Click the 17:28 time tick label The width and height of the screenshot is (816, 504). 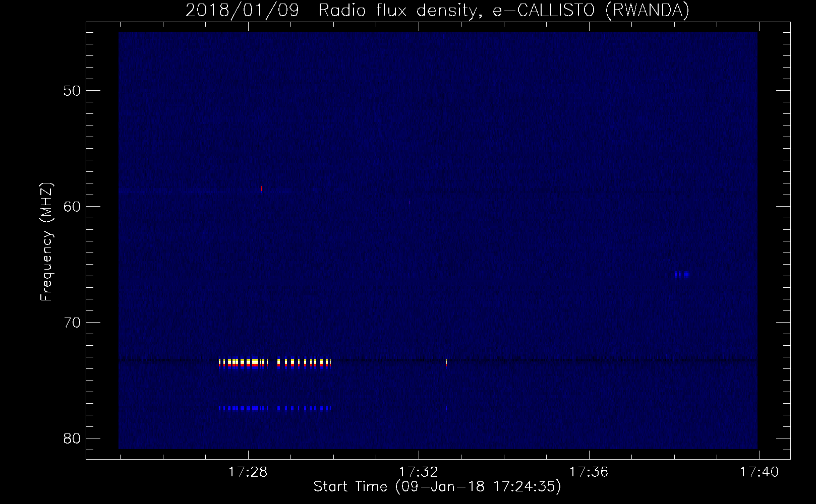(x=248, y=472)
